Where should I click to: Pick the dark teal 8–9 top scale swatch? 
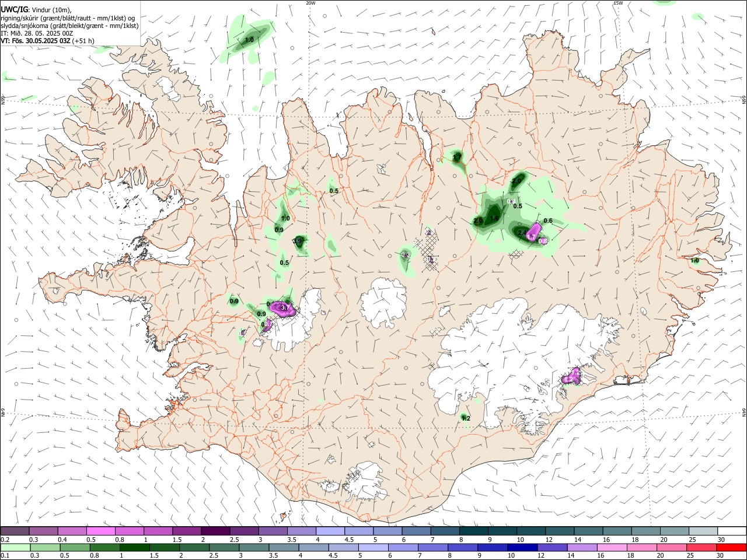(x=473, y=531)
